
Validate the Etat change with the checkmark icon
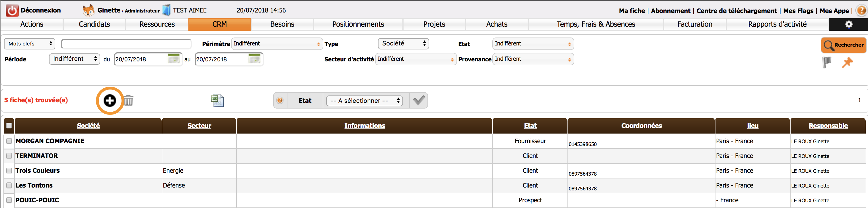[419, 100]
